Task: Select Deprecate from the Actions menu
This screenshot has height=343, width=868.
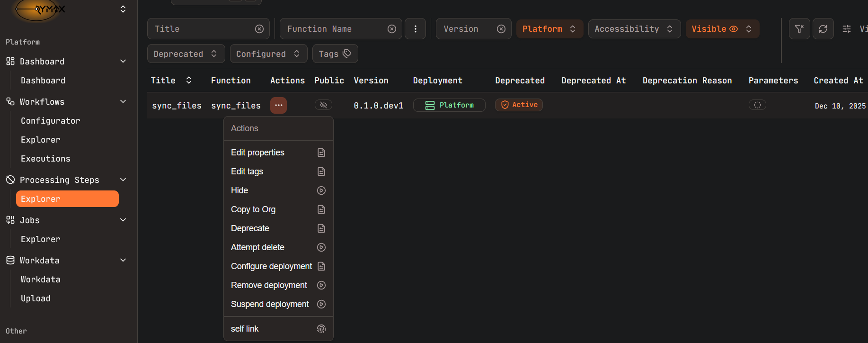Action: 250,228
